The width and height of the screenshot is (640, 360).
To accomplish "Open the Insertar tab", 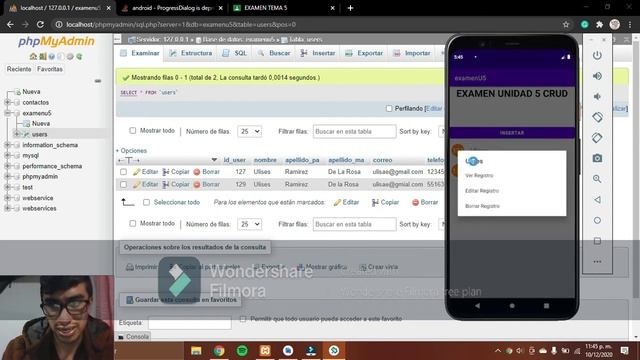I will [318, 53].
